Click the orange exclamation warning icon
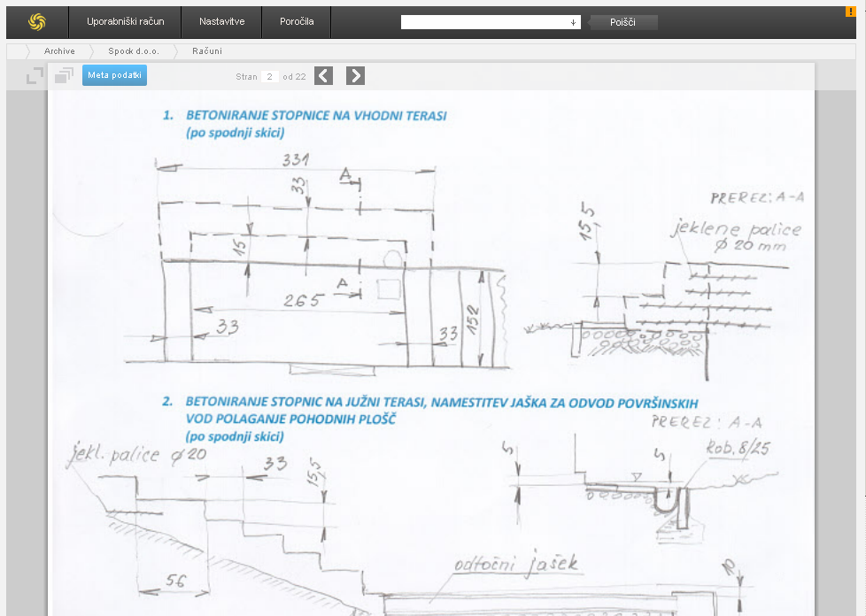This screenshot has height=616, width=866. (x=851, y=12)
